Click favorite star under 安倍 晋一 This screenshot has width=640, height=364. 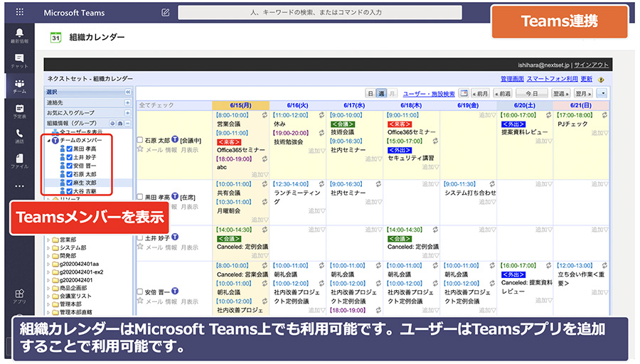coord(140,301)
